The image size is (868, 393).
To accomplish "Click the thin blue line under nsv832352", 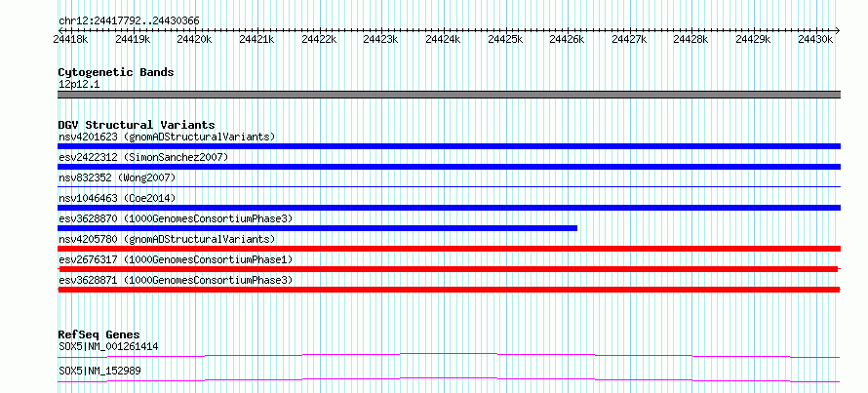I will [x=449, y=187].
